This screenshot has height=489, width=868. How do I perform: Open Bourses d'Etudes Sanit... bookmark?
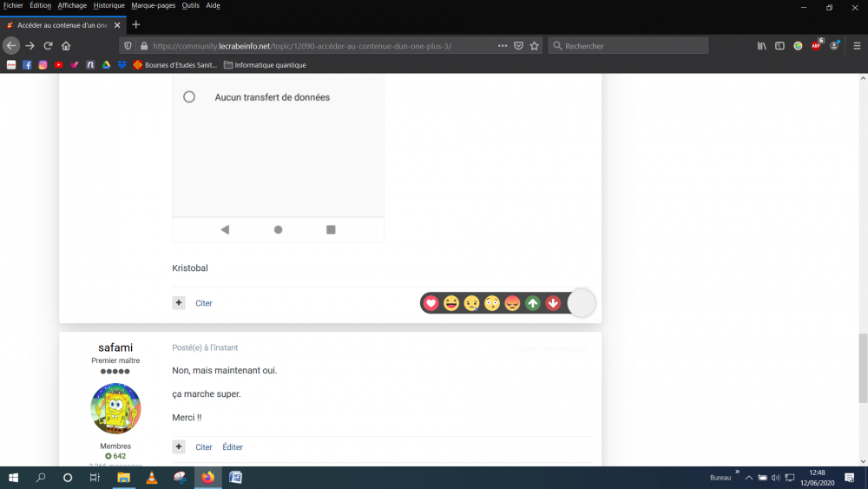tap(175, 65)
